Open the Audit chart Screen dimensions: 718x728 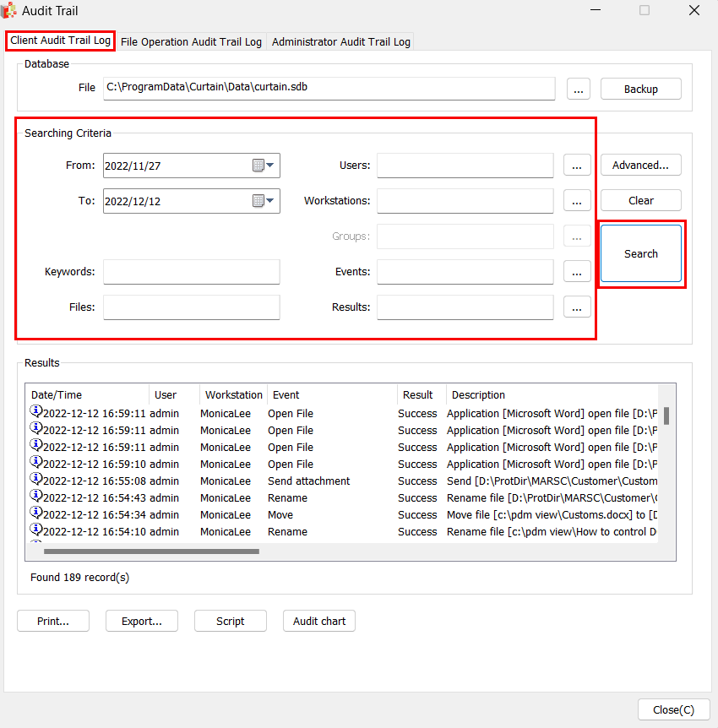318,621
